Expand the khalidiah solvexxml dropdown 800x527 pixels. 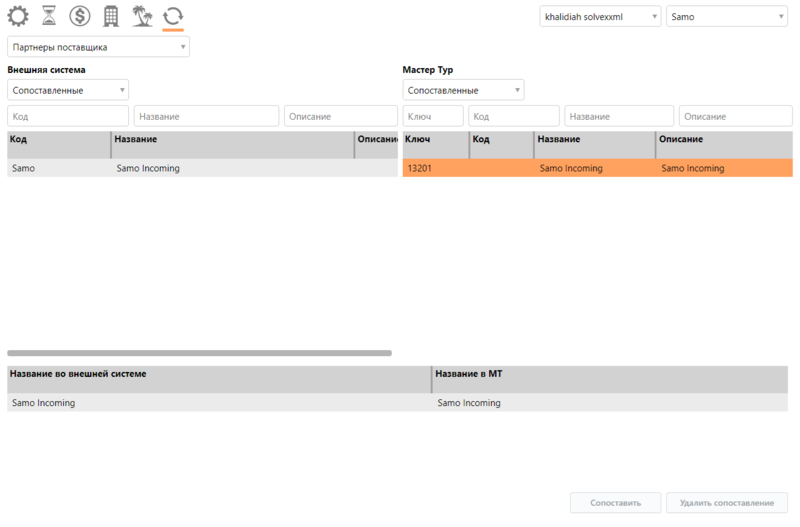tap(600, 17)
